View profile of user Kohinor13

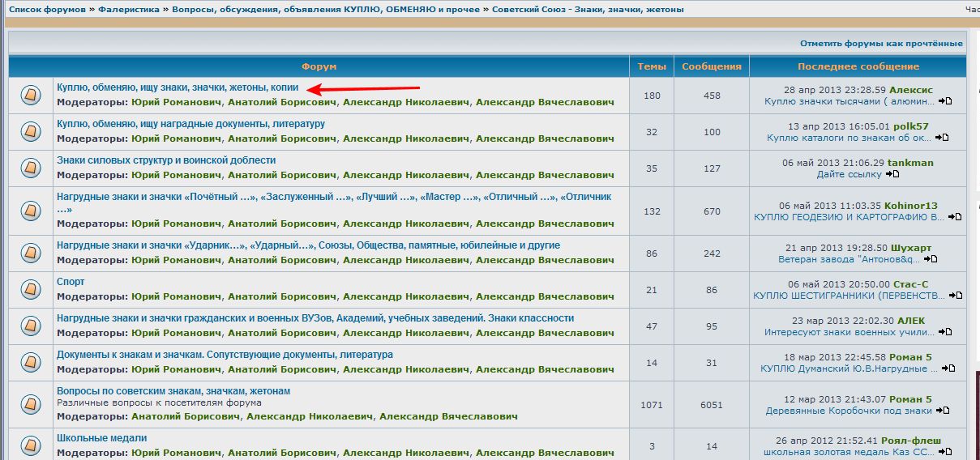click(x=910, y=206)
